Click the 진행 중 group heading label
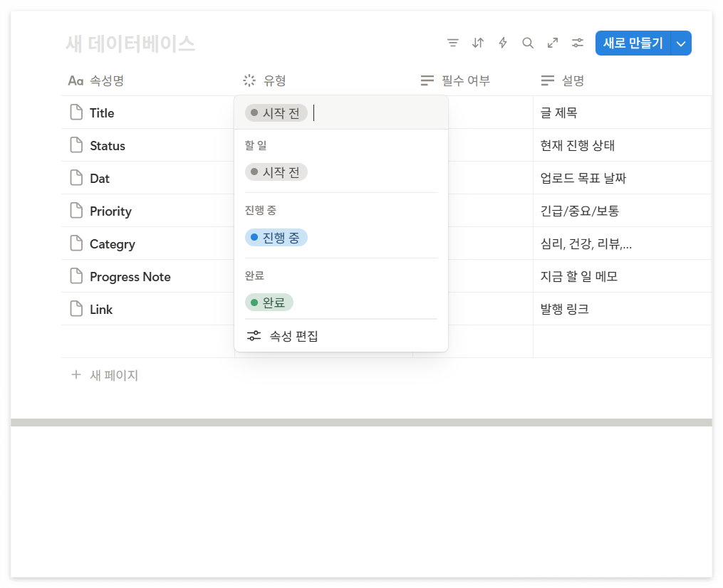The image size is (723, 588). click(261, 210)
